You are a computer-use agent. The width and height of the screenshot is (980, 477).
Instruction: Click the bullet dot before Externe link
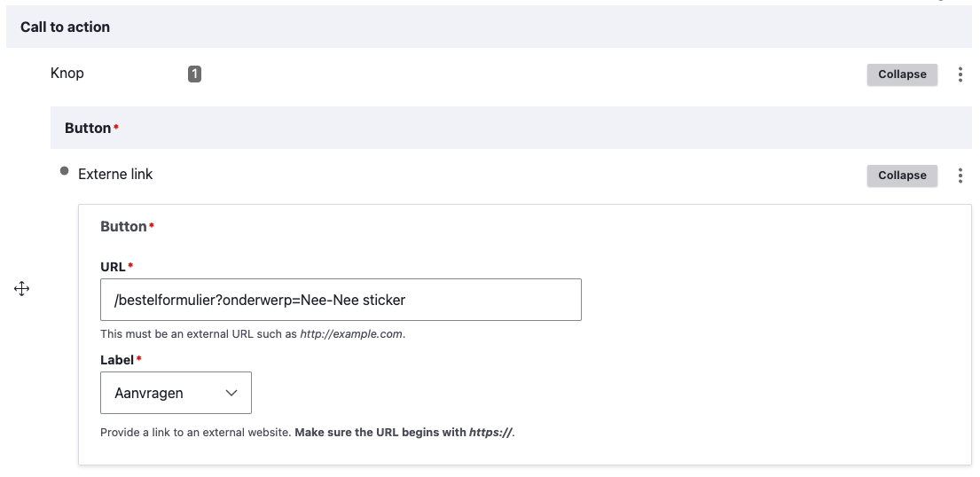coord(64,171)
